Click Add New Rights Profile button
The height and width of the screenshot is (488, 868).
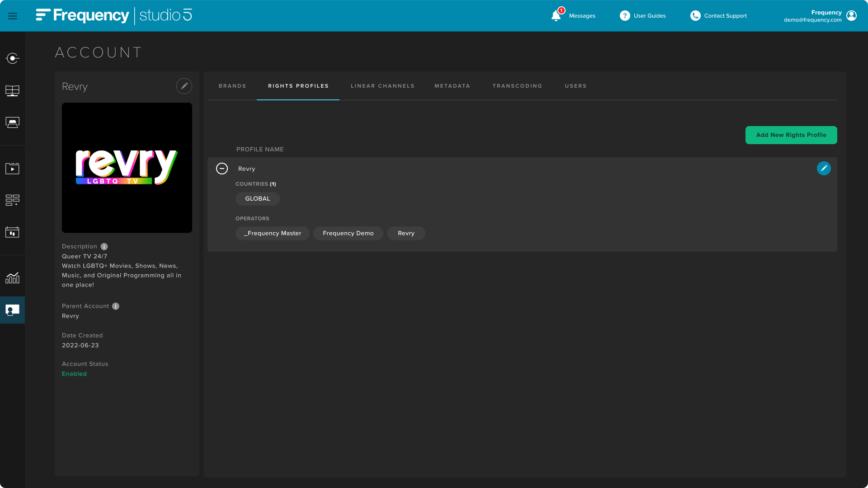[x=791, y=135]
